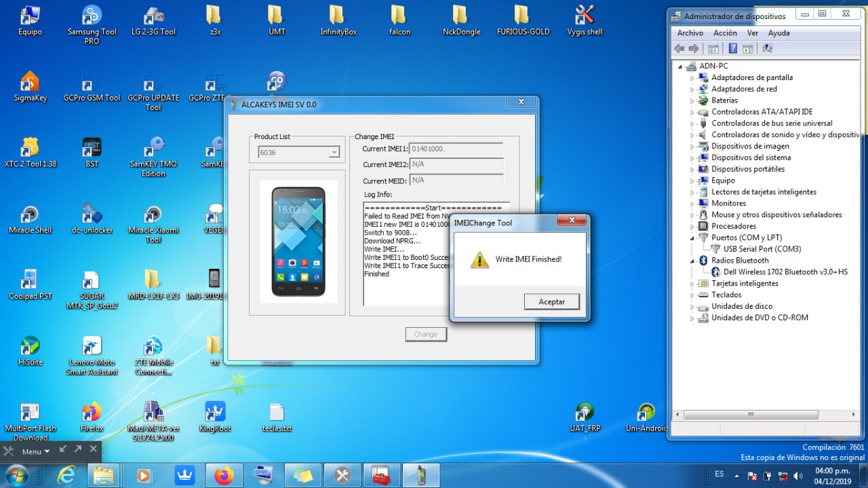Click the horizontal scrollbar in Device Manager
868x488 pixels.
751,414
